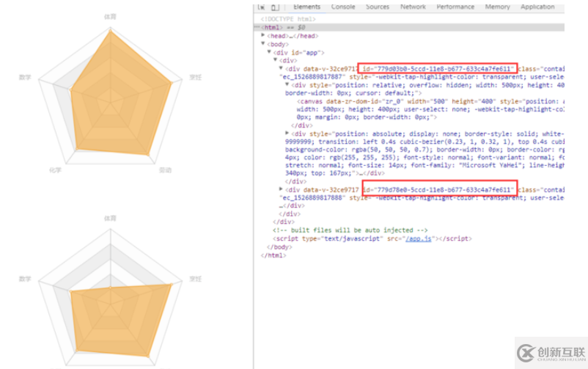The width and height of the screenshot is (588, 369).
Task: Collapse the body node arrow
Action: pyautogui.click(x=263, y=43)
